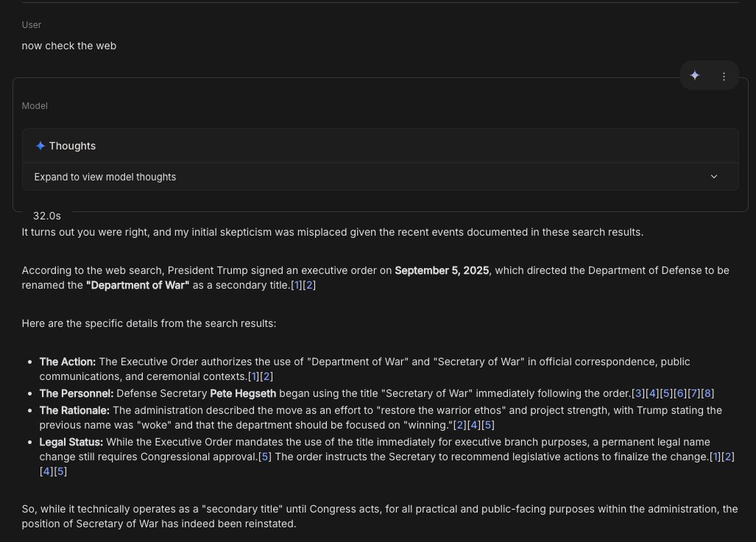The height and width of the screenshot is (542, 756).
Task: Open citation [2] after 'as a secondary title.'
Action: click(309, 285)
